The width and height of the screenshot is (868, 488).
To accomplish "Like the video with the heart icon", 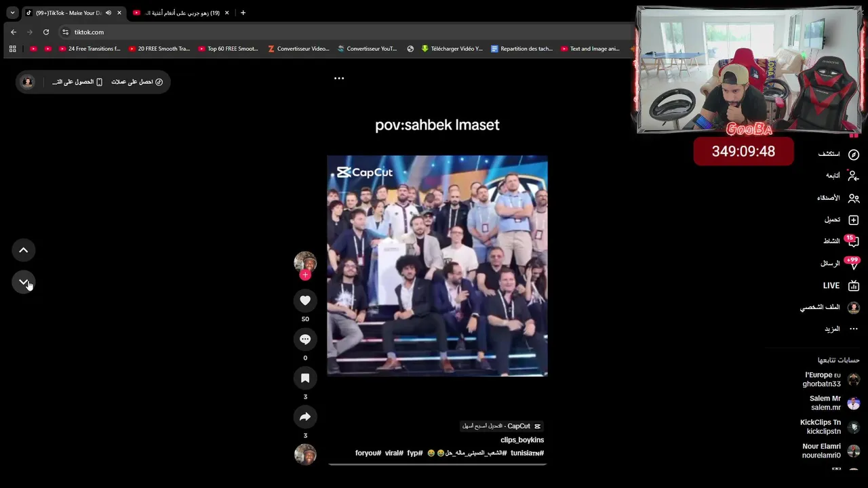I will (x=305, y=300).
